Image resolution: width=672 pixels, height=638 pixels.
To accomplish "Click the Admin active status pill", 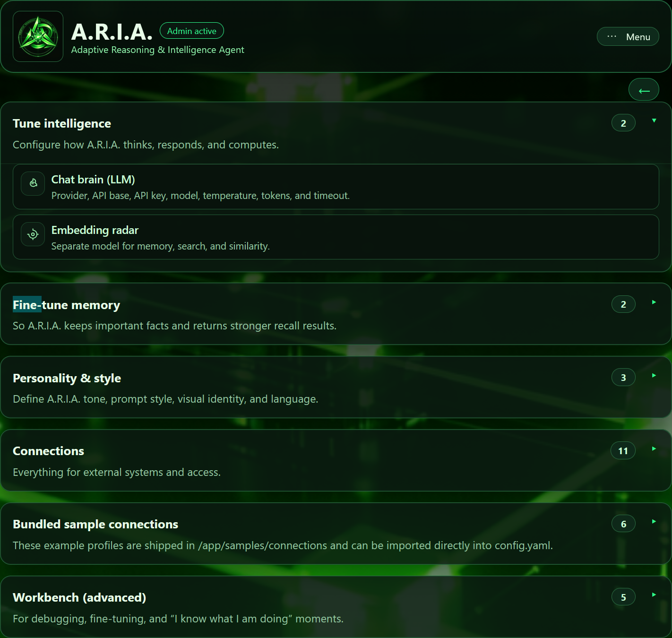I will 192,31.
